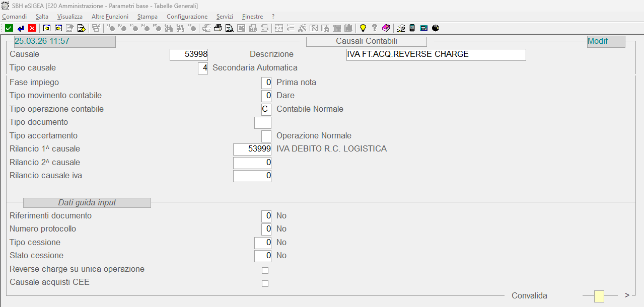Click the CSV export icon
644x307 pixels.
pos(253,28)
